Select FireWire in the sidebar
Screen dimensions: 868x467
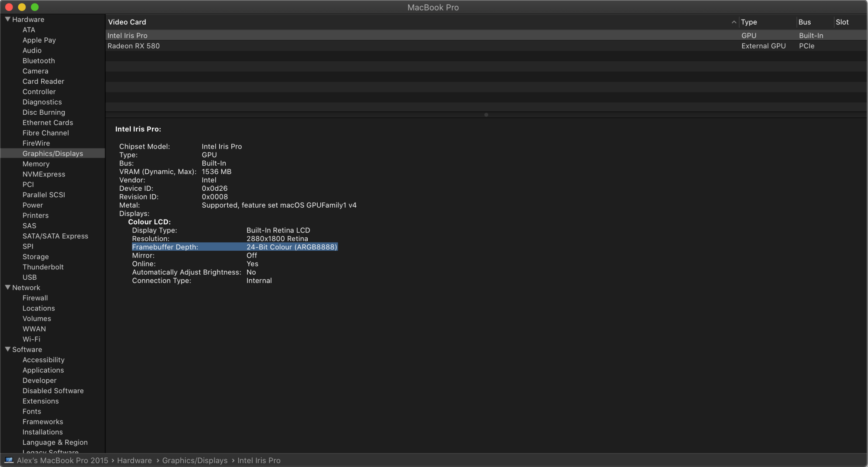coord(36,143)
